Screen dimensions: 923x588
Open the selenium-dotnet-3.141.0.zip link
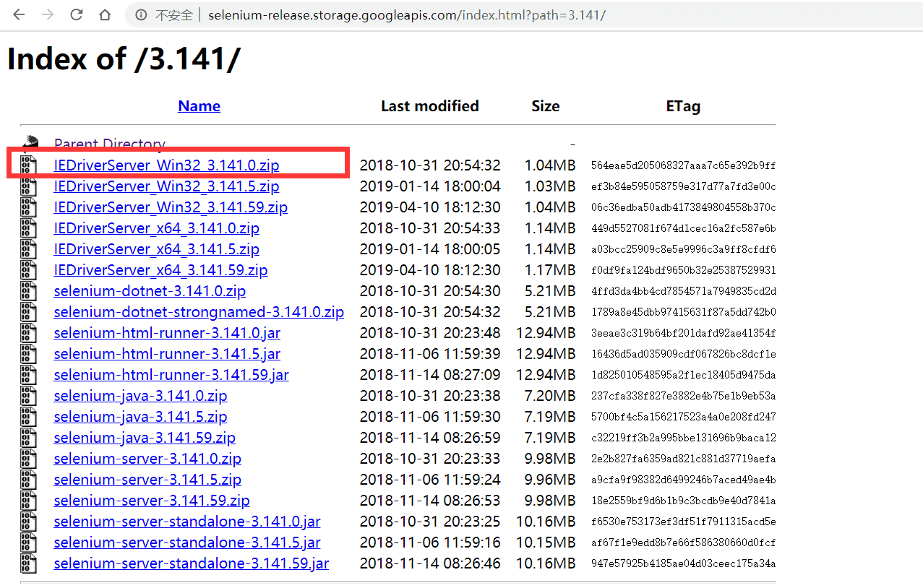(x=150, y=291)
